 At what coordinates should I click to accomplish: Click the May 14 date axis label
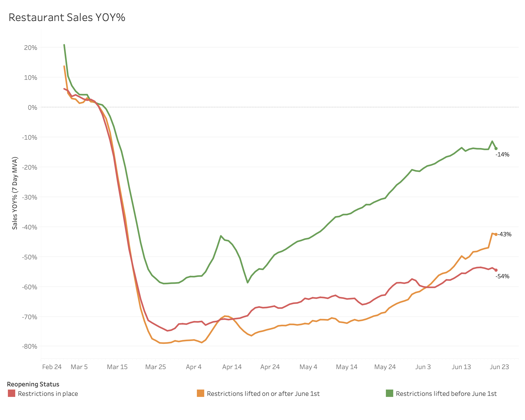[347, 367]
